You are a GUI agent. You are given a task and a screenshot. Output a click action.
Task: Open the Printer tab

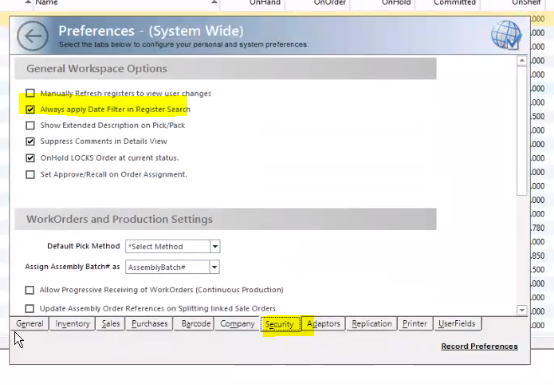415,324
